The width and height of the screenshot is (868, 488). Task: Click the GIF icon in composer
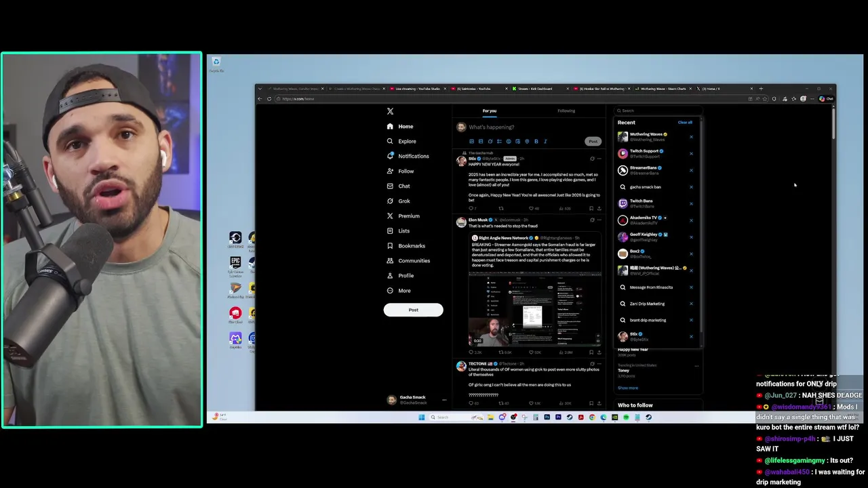click(x=480, y=142)
